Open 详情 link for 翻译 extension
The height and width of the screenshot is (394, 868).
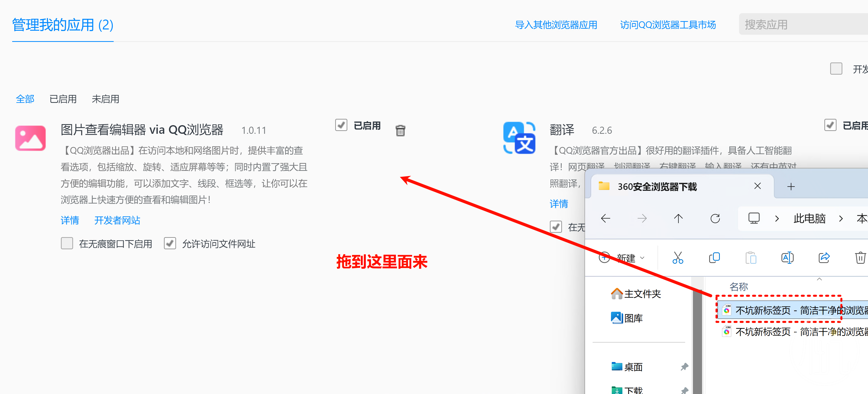559,204
